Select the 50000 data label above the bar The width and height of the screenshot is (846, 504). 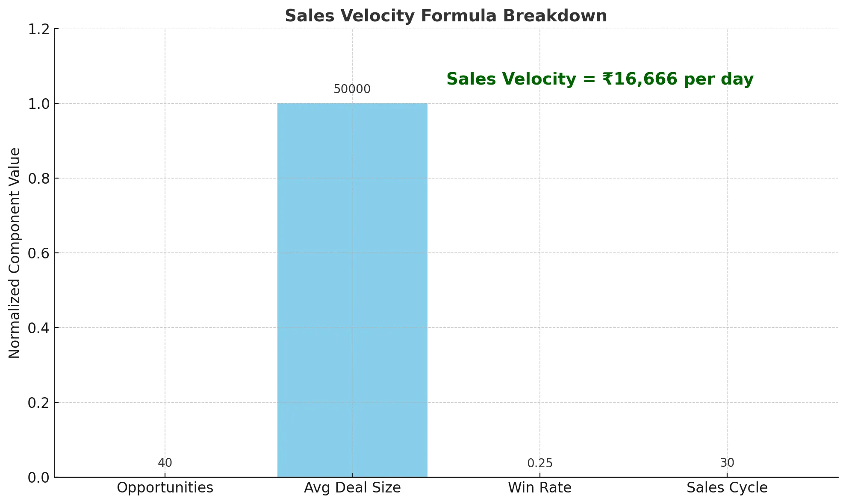coord(352,89)
